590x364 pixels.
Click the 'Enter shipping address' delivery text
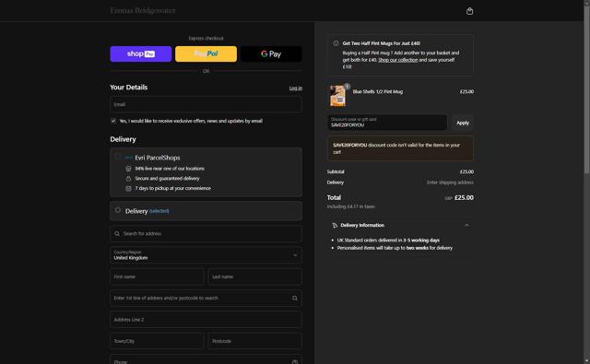450,182
